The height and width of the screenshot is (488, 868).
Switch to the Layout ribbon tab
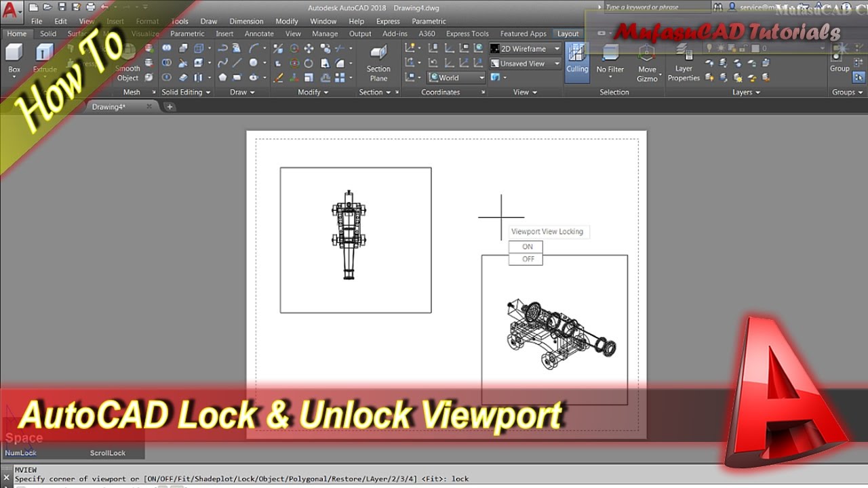tap(568, 34)
